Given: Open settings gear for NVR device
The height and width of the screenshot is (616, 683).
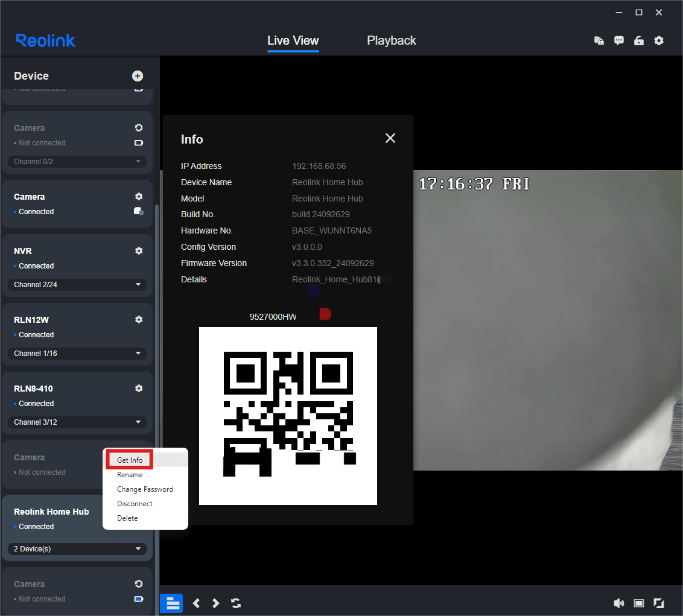Looking at the screenshot, I should 139,251.
